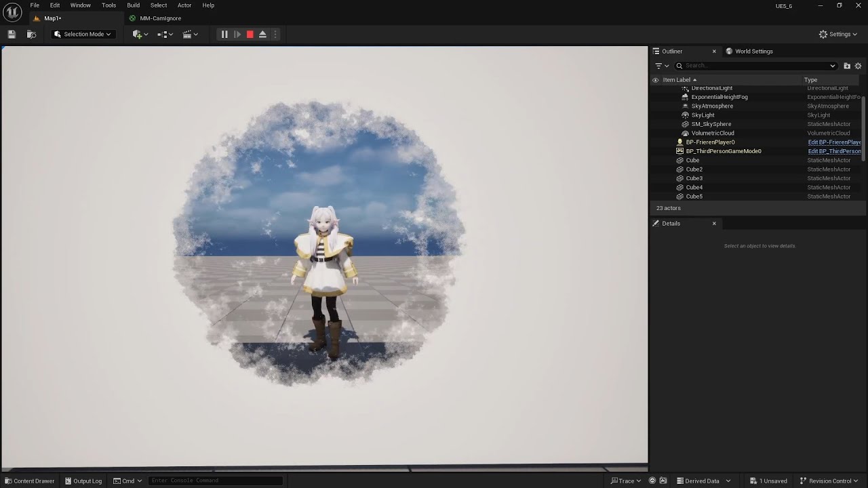Click the console command input field

coord(215,481)
